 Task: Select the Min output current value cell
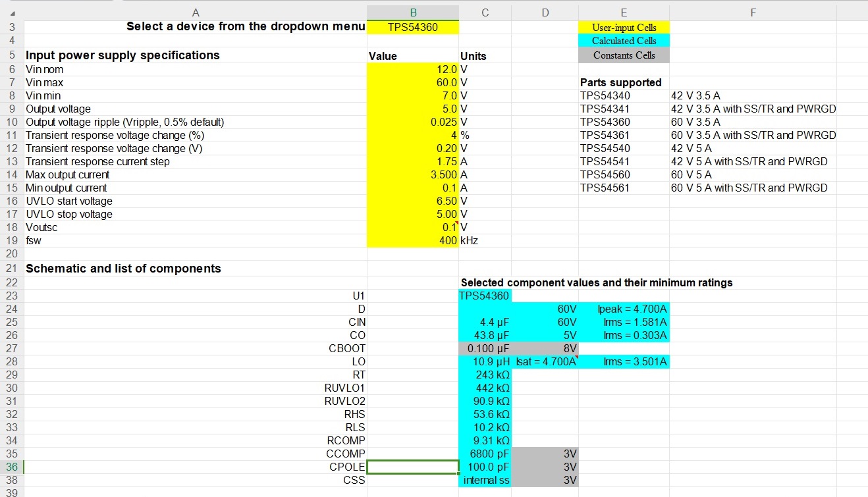click(x=413, y=188)
